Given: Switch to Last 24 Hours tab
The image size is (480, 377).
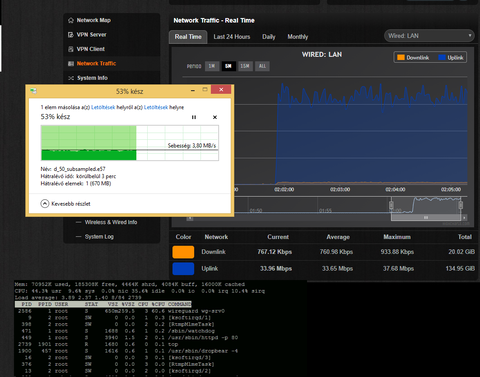Looking at the screenshot, I should [x=232, y=37].
